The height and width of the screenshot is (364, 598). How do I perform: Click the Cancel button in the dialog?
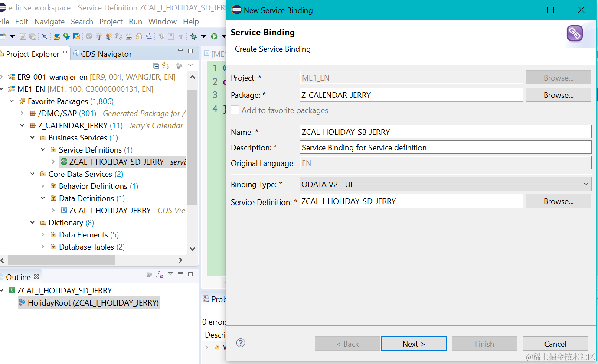point(555,344)
